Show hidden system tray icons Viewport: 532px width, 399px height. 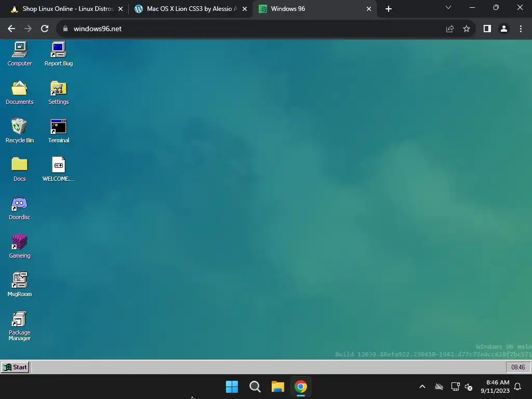422,387
